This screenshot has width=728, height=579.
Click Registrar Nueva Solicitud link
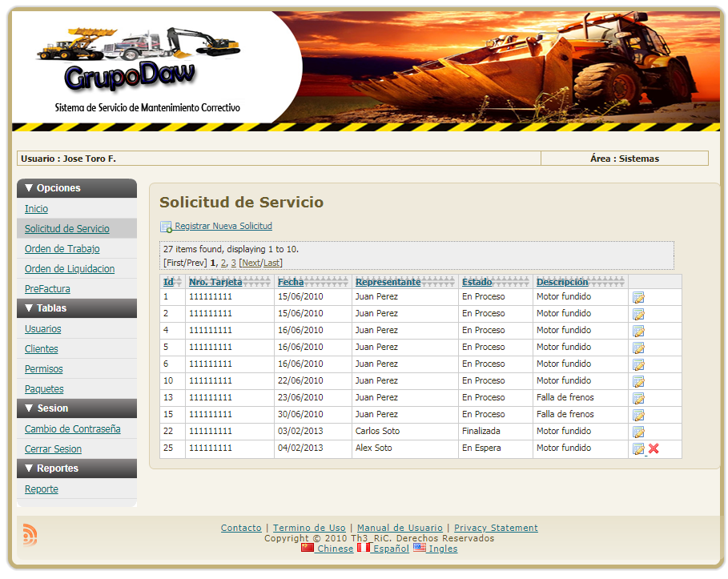point(223,226)
